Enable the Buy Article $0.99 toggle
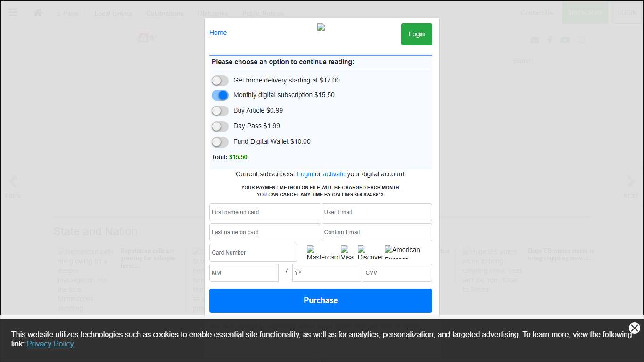Viewport: 644px width, 362px height. tap(220, 111)
